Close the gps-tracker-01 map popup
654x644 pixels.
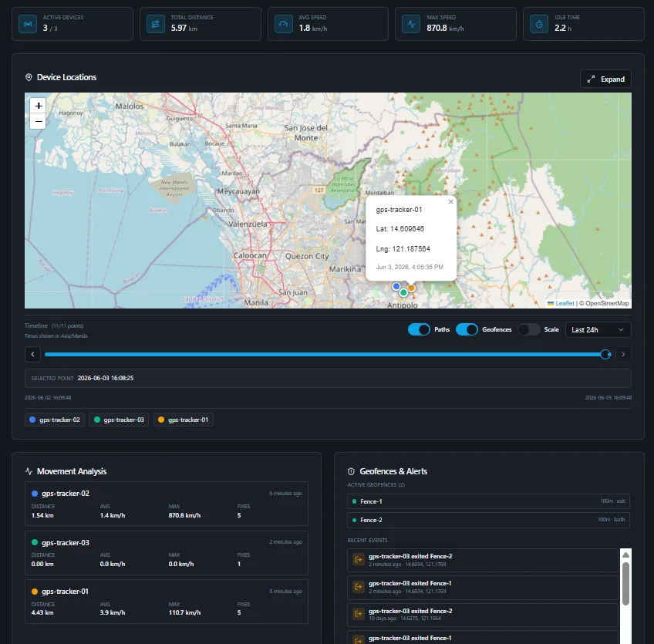[x=450, y=201]
